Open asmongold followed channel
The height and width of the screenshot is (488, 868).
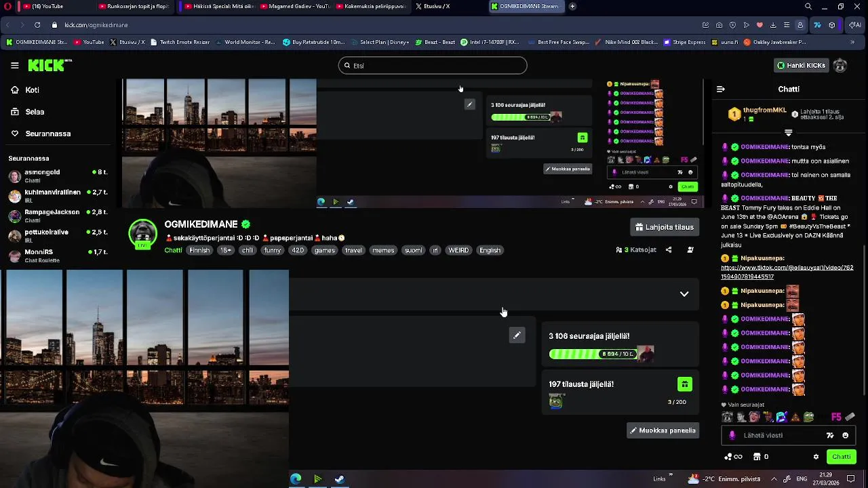tap(58, 176)
